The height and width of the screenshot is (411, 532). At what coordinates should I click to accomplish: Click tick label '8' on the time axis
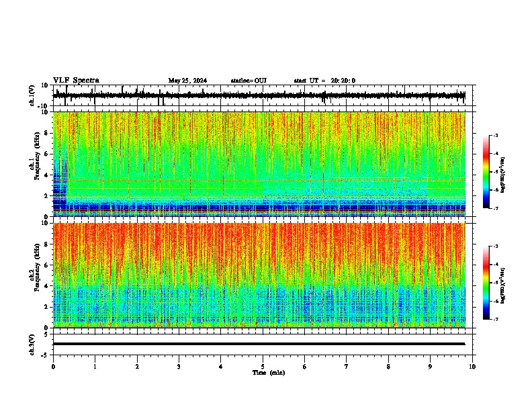point(388,367)
